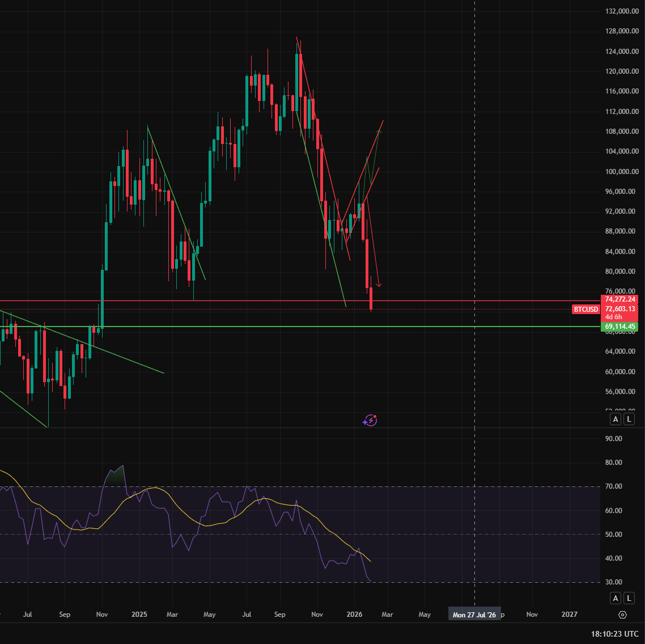Toggle auto scale (A) on price pane
Viewport: 645px width, 644px height.
coord(616,420)
